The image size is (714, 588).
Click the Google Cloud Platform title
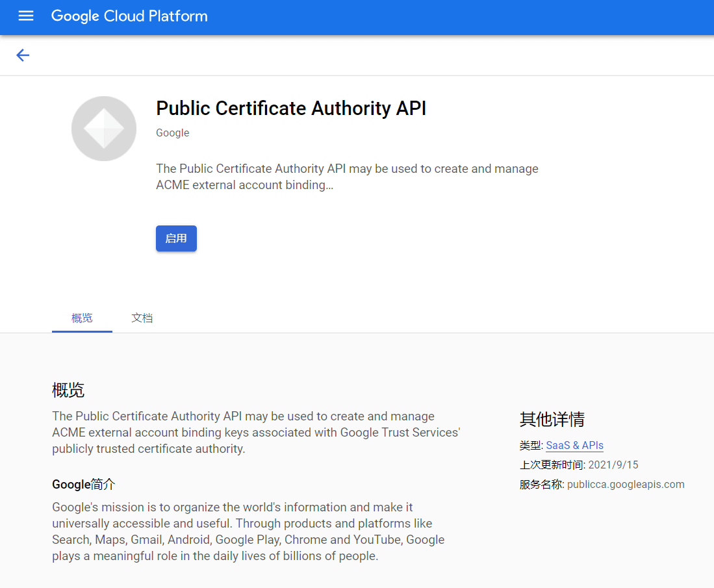point(129,16)
